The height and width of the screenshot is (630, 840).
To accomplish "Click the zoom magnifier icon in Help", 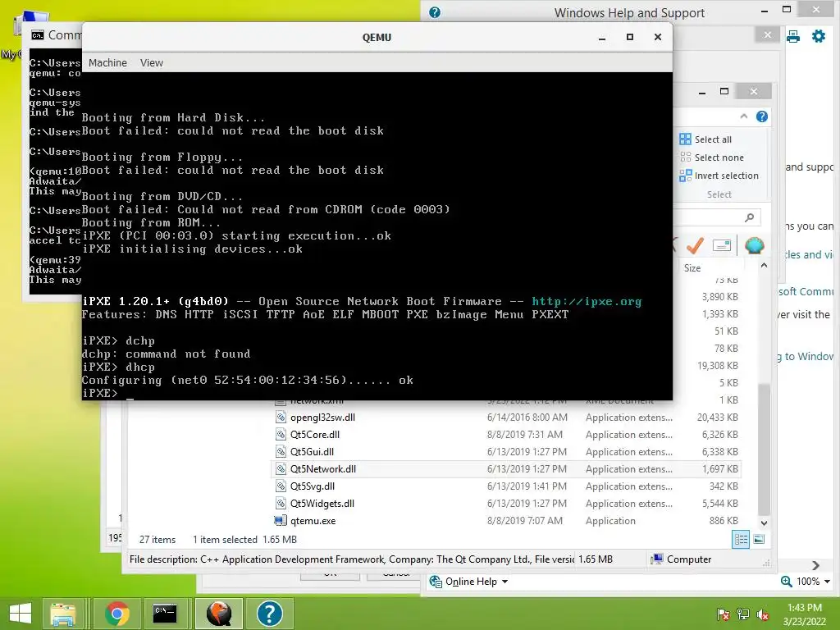I will (787, 582).
